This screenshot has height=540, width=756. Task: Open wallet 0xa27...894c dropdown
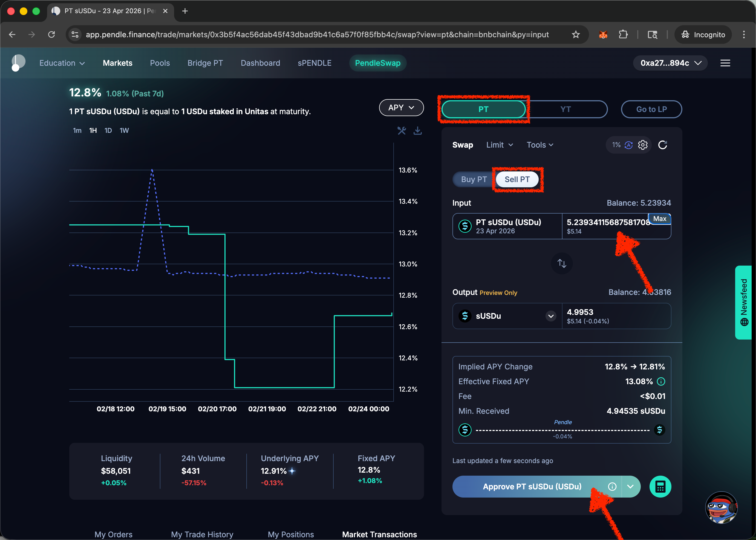(x=670, y=63)
